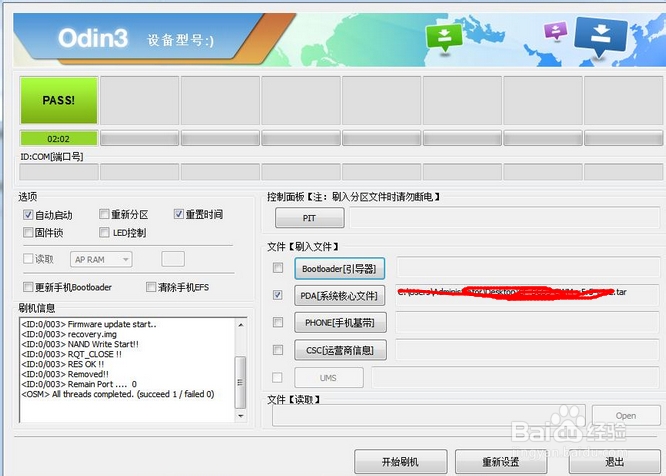The image size is (666, 476).
Task: Click the PDA[系统核心文件] button
Action: 340,296
